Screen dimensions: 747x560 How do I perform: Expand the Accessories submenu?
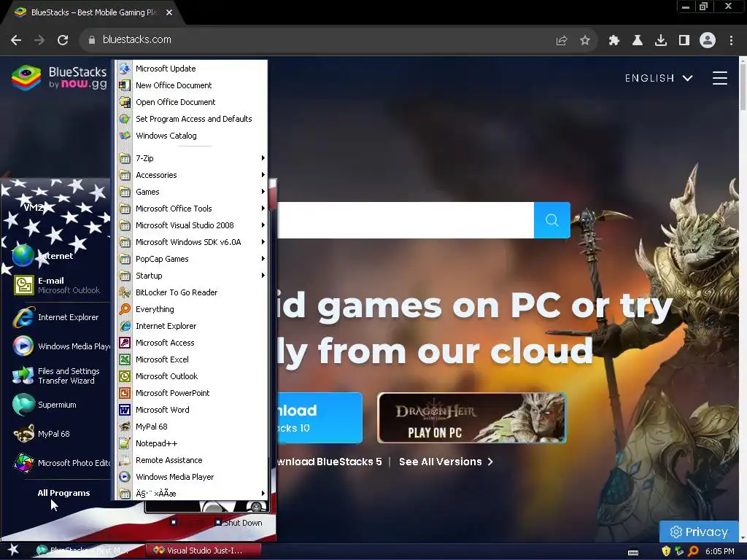pos(192,175)
